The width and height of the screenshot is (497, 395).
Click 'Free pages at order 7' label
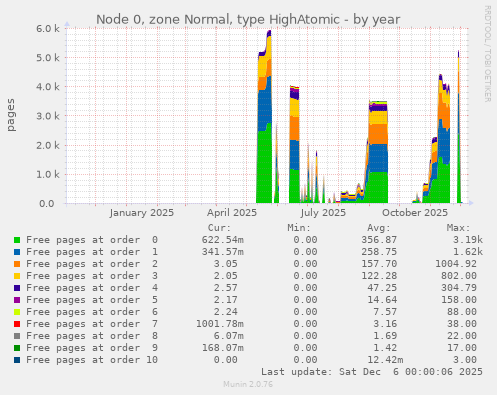(92, 324)
